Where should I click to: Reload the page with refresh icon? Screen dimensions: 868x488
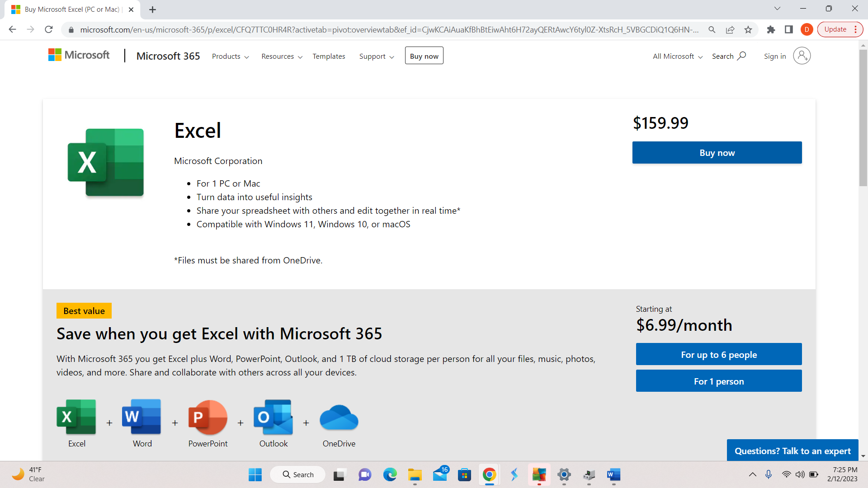point(49,30)
